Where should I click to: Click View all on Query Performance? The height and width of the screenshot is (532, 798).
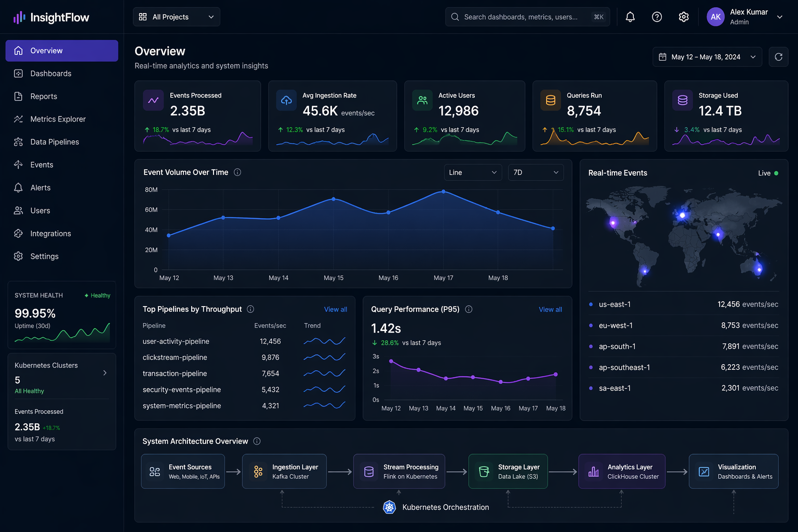pyautogui.click(x=550, y=309)
